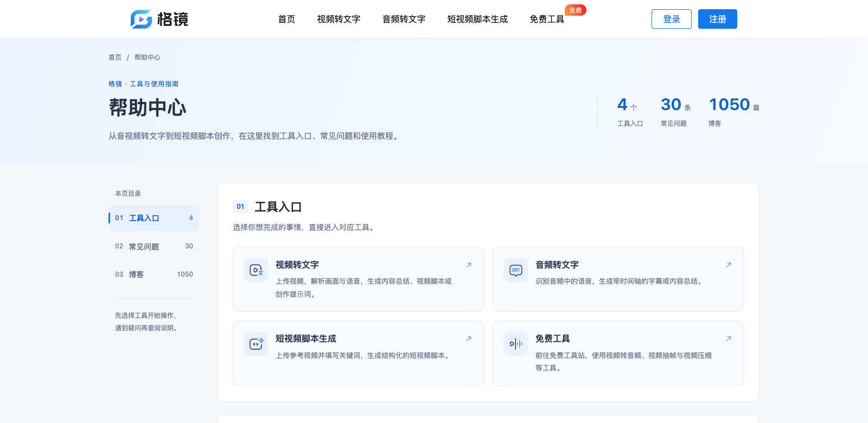Click the 工具入口 section heading
This screenshot has height=423, width=868.
pos(278,207)
